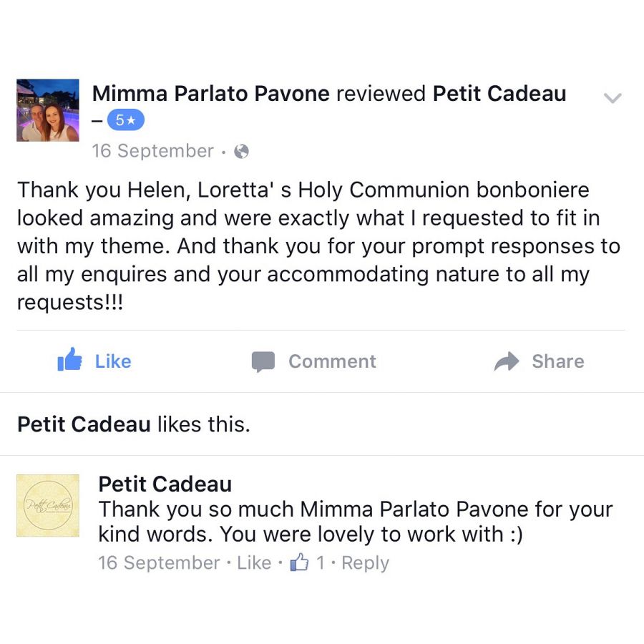Open the reviewer's profile photo
Viewport: 644px width, 644px height.
(x=48, y=110)
